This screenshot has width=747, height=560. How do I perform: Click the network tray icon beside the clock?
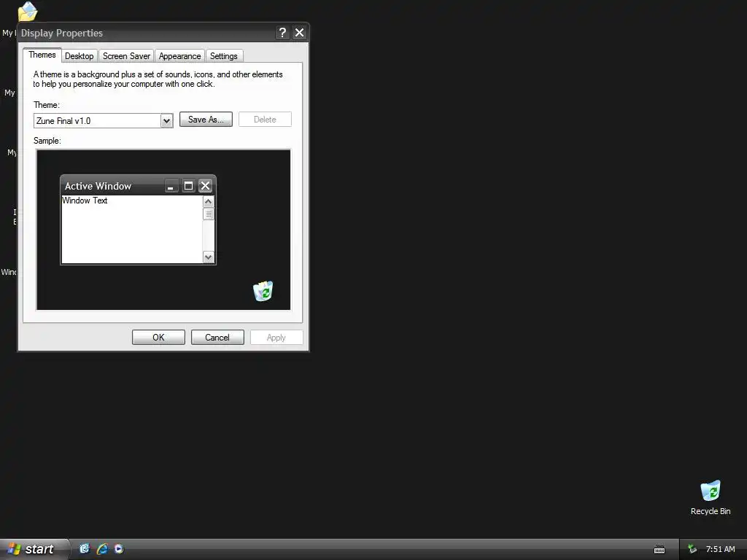pyautogui.click(x=692, y=549)
